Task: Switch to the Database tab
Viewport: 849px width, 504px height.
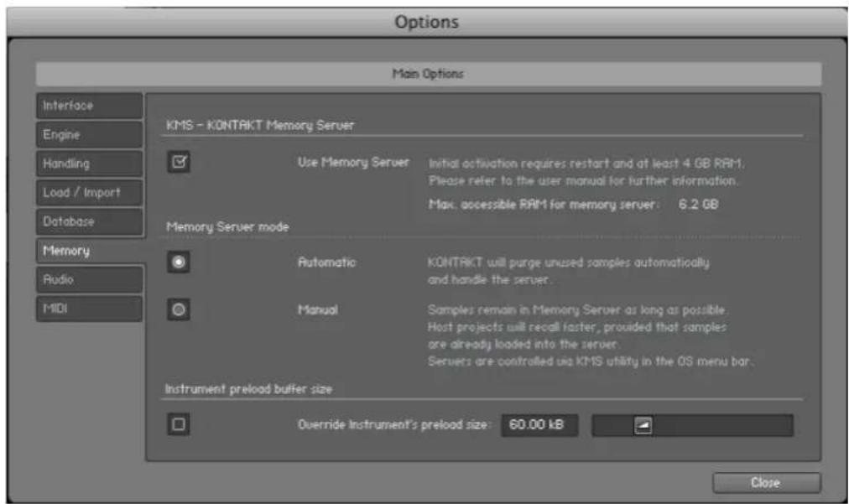Action: click(x=89, y=222)
